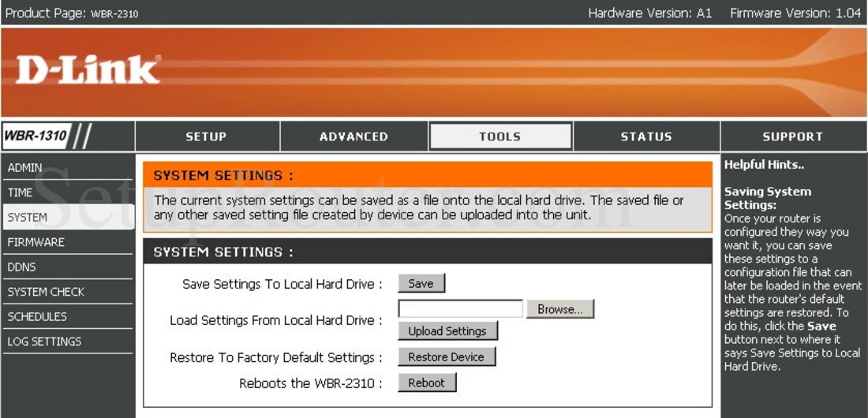Image resolution: width=868 pixels, height=418 pixels.
Task: Click Save to export settings
Action: click(x=421, y=283)
